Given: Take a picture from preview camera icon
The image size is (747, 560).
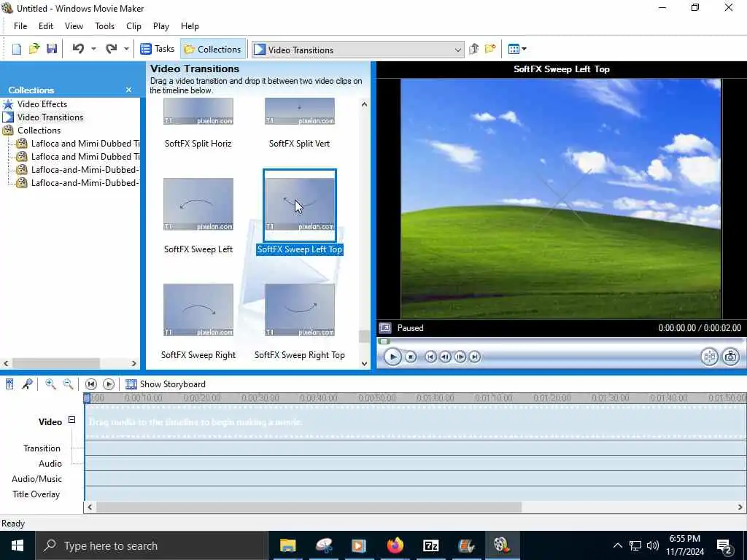Looking at the screenshot, I should point(731,357).
